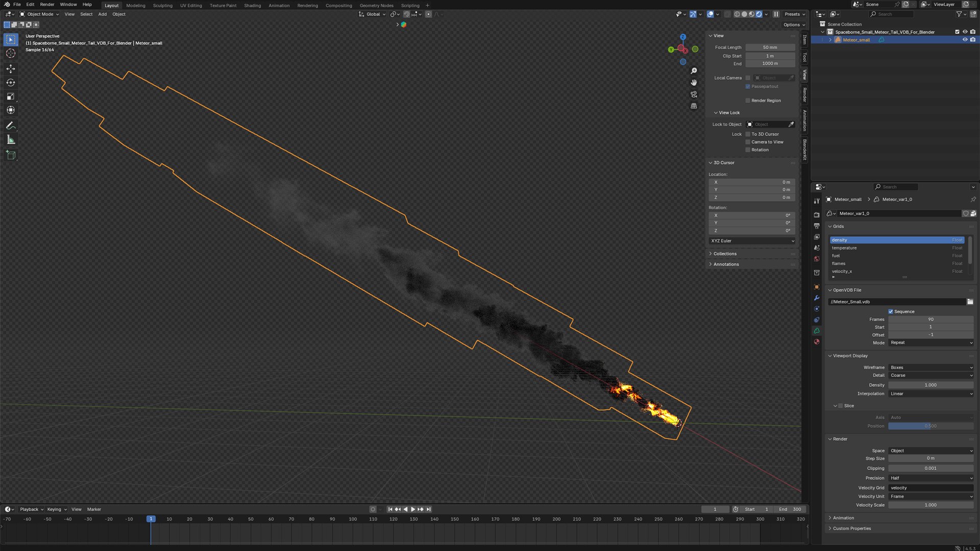Toggle camera view icon in viewport

coord(694,94)
